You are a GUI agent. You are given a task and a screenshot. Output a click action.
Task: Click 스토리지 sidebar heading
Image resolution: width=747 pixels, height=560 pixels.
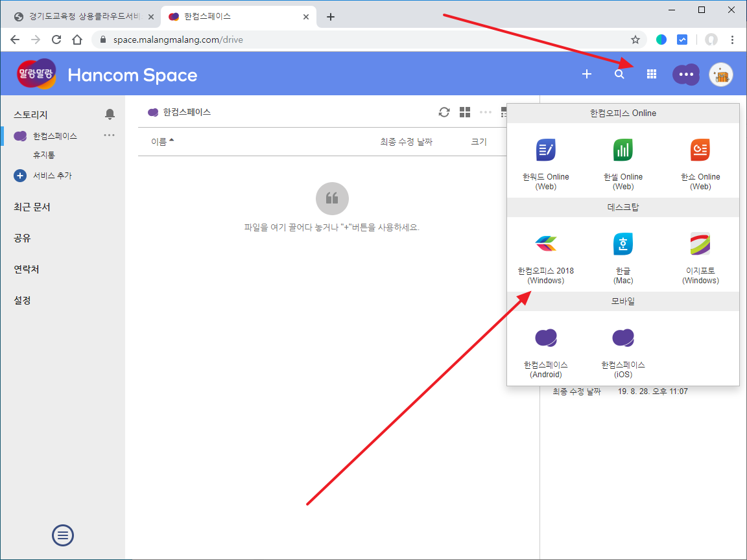[30, 115]
